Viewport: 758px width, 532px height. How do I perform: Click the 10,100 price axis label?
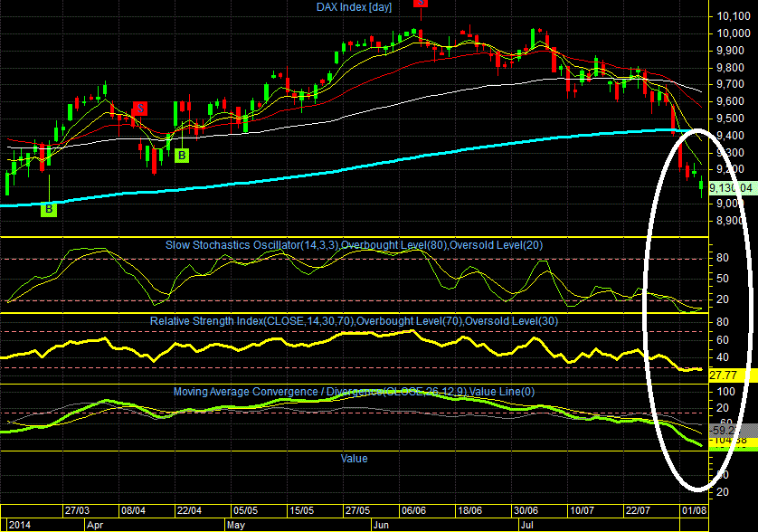734,16
